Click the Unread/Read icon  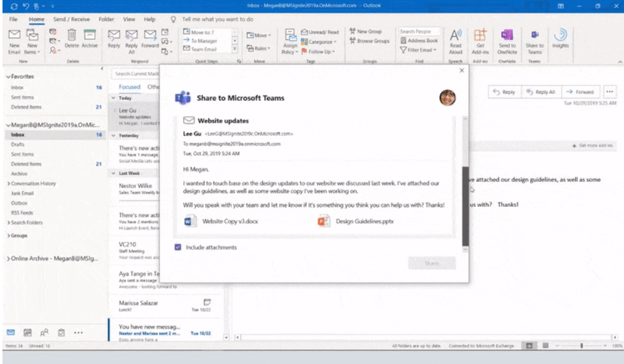304,32
